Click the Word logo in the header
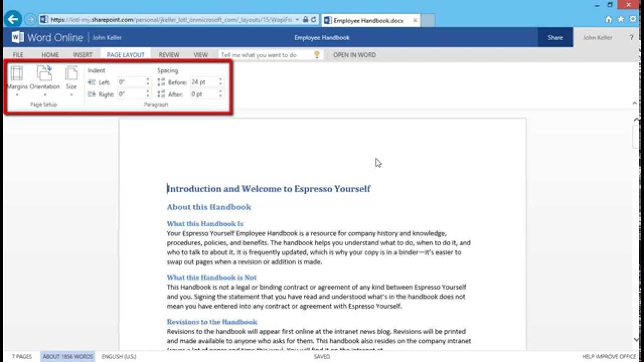 pyautogui.click(x=18, y=37)
